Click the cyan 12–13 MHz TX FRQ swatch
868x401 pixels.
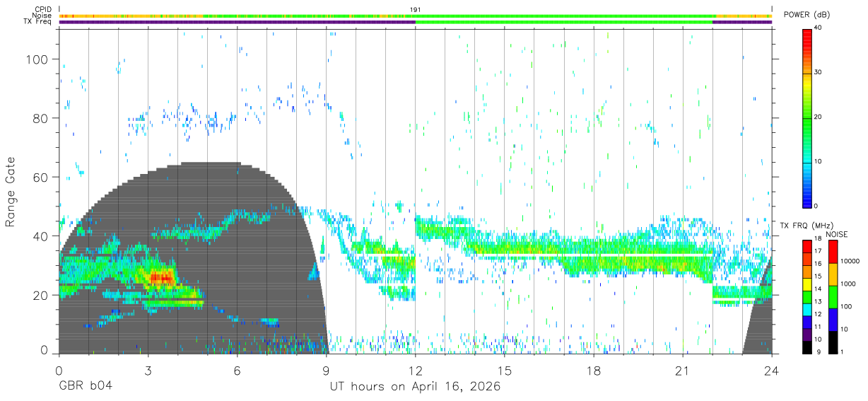(x=807, y=309)
